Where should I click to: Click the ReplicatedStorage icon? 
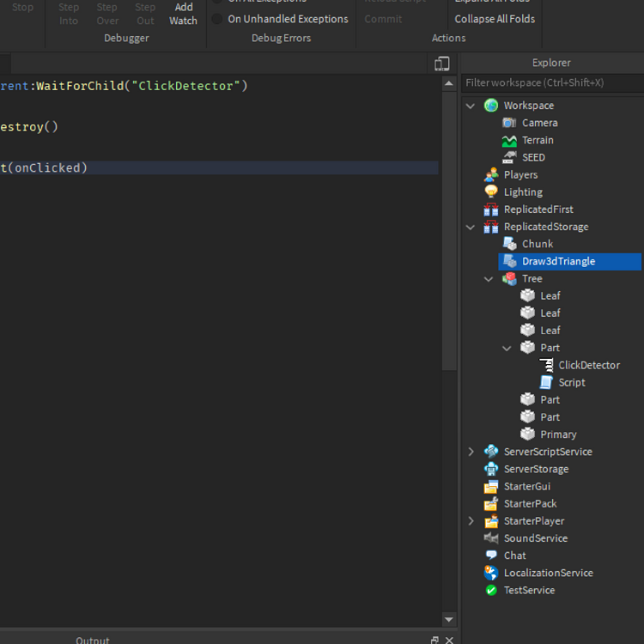[491, 227]
